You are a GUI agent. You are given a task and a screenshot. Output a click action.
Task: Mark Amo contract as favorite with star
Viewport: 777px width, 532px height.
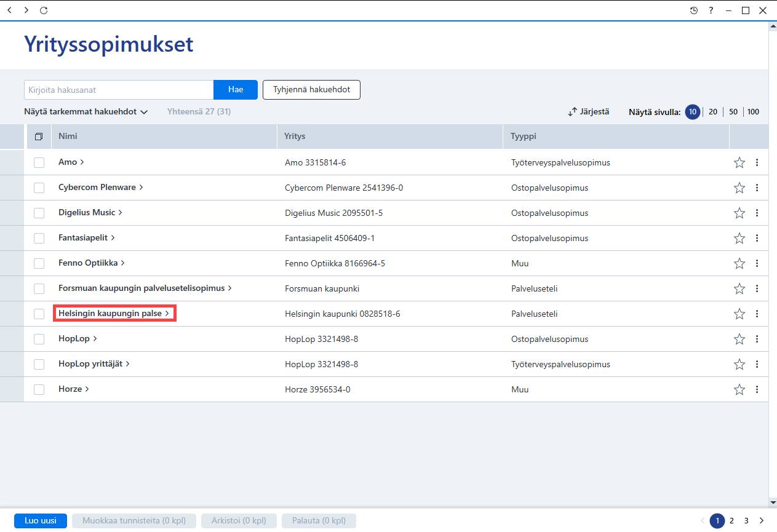(x=739, y=163)
